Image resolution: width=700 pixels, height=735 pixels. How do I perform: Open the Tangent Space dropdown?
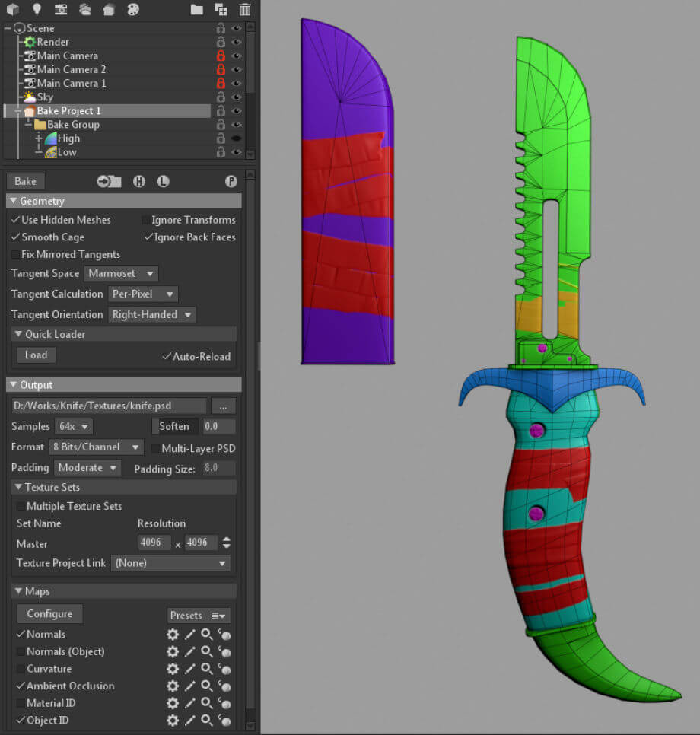(120, 273)
